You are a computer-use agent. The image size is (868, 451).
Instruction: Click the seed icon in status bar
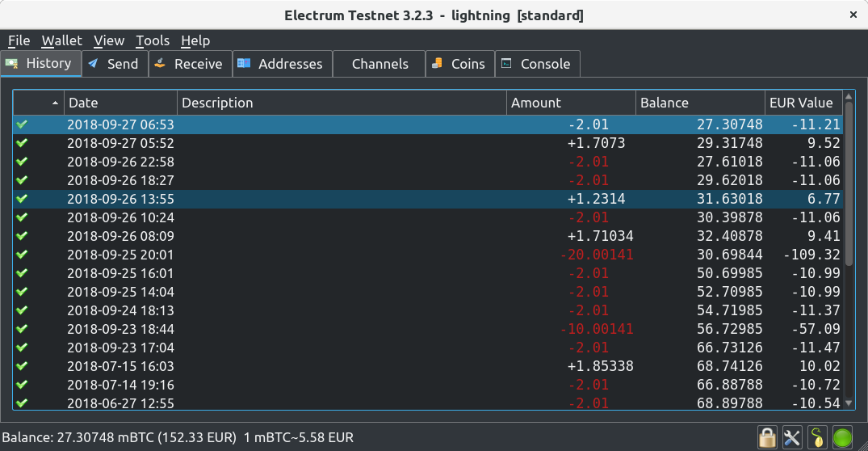(x=817, y=438)
